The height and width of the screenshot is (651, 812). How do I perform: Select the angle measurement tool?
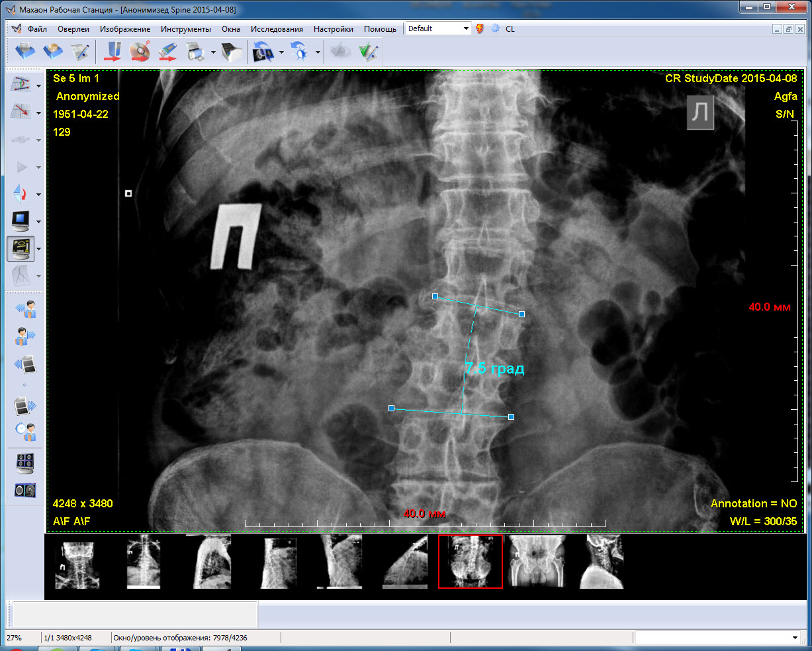click(x=21, y=85)
